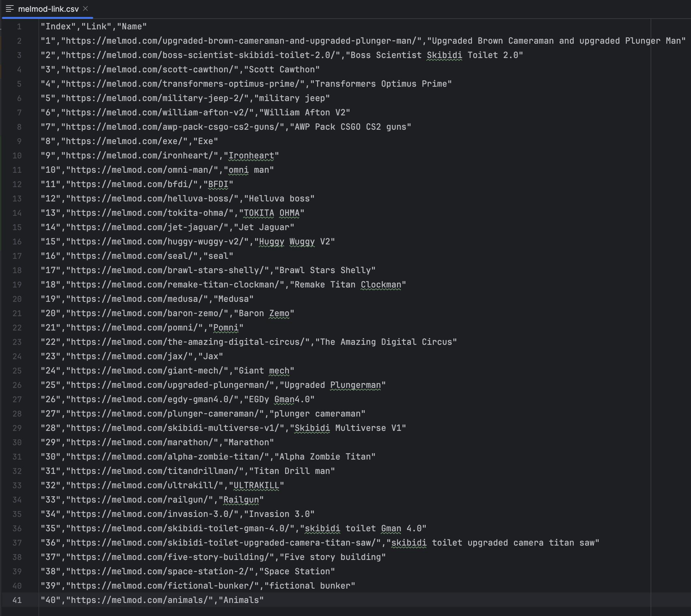Screen dimensions: 691x616
Task: Click the transformers-optimus-prime link
Action: click(183, 84)
